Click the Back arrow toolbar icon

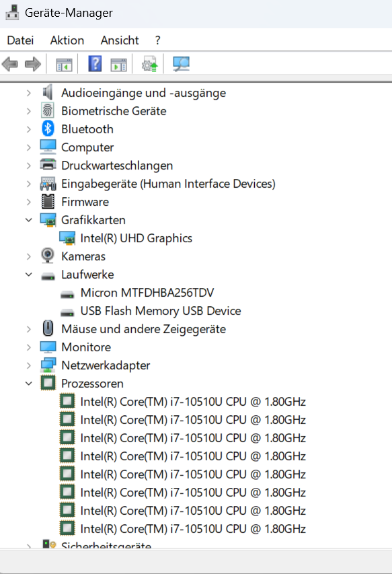click(10, 65)
